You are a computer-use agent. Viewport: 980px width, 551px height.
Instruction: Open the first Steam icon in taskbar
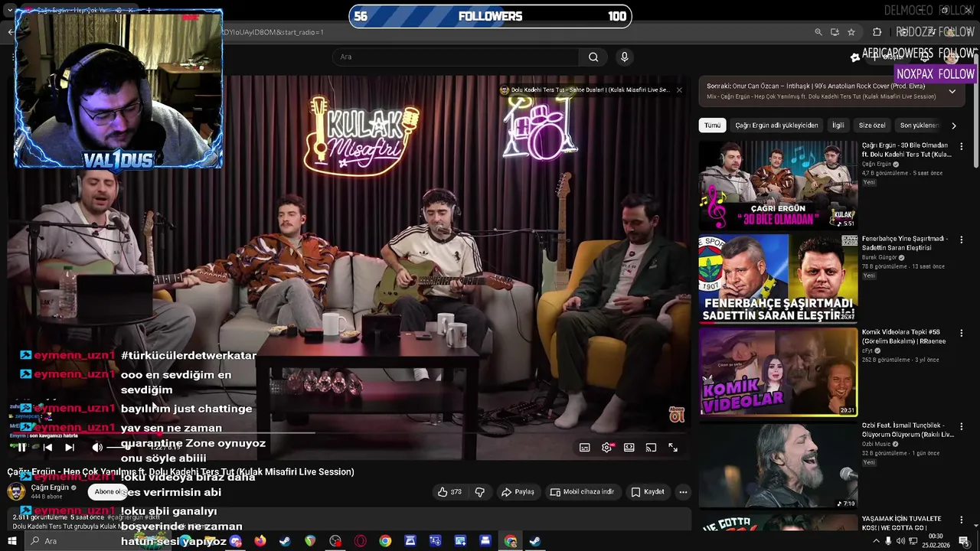285,541
